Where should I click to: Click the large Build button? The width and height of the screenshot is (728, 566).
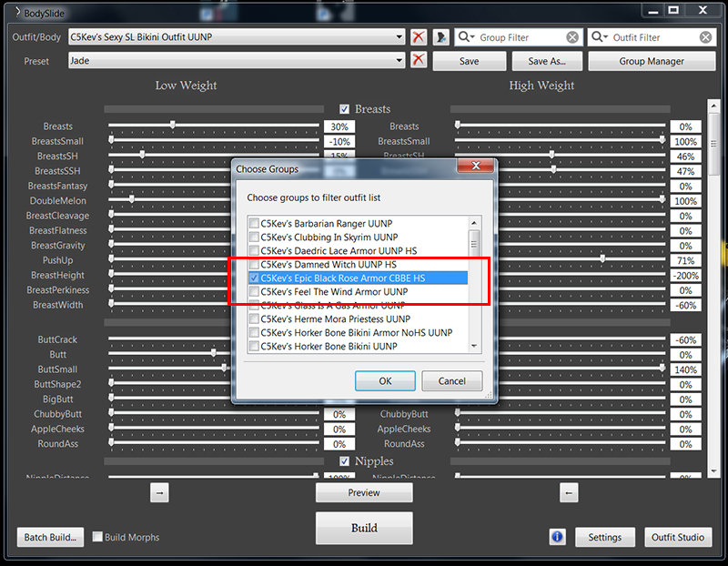coord(364,528)
